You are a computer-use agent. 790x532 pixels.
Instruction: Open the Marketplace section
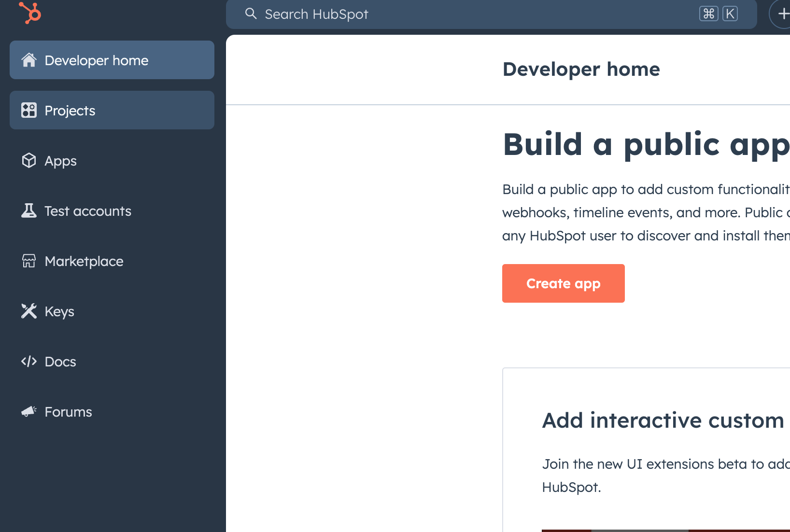pos(112,261)
